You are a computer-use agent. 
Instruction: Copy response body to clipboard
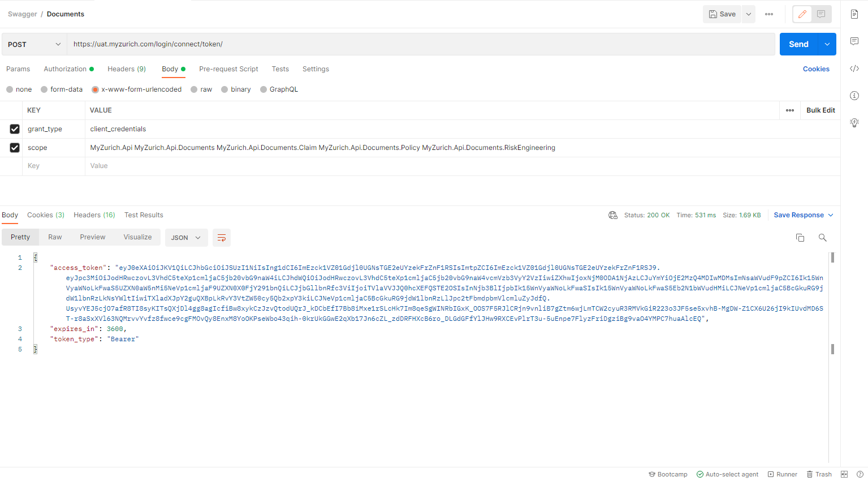[800, 238]
